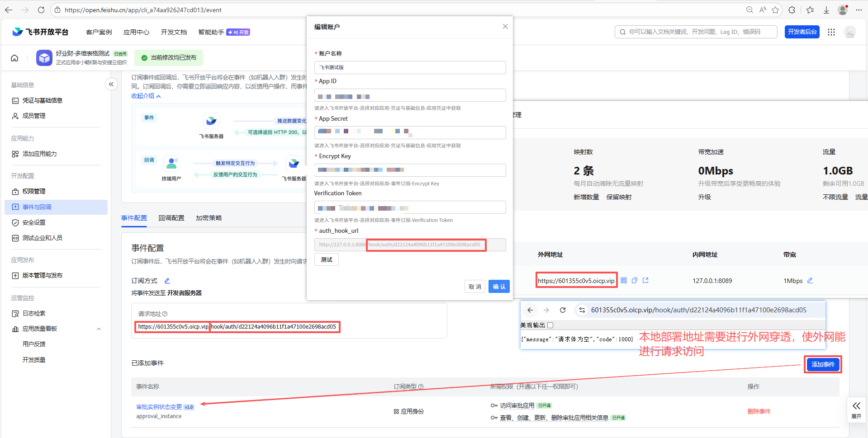
Task: Switch to the 回调配置 tab
Action: tap(171, 218)
